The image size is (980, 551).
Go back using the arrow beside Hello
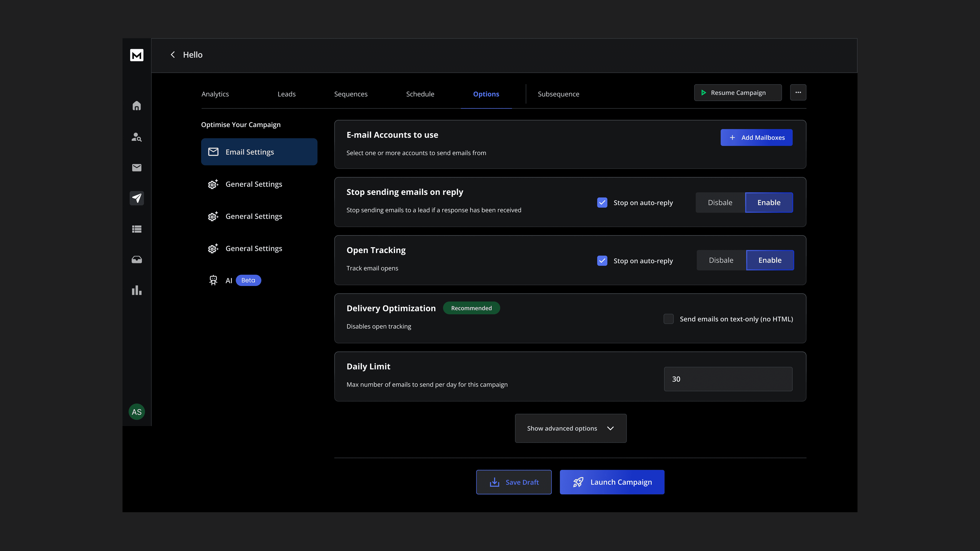coord(173,55)
